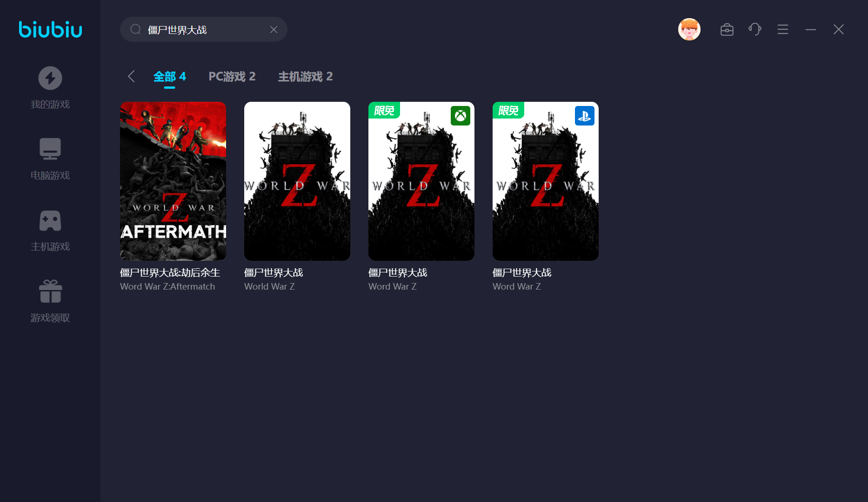Clear the search box text
The image size is (868, 502).
274,29
